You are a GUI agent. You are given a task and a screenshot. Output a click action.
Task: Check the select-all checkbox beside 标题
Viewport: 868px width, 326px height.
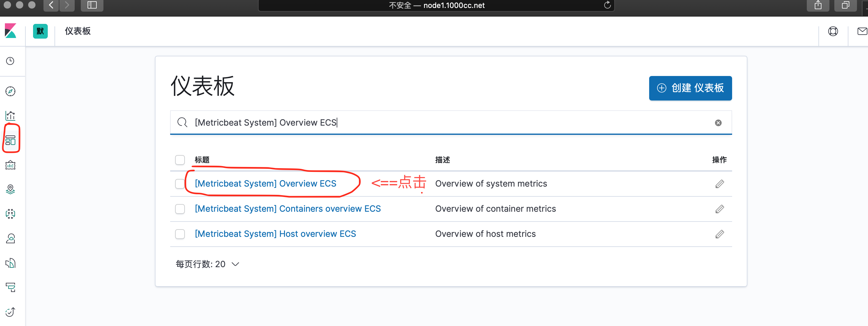180,160
